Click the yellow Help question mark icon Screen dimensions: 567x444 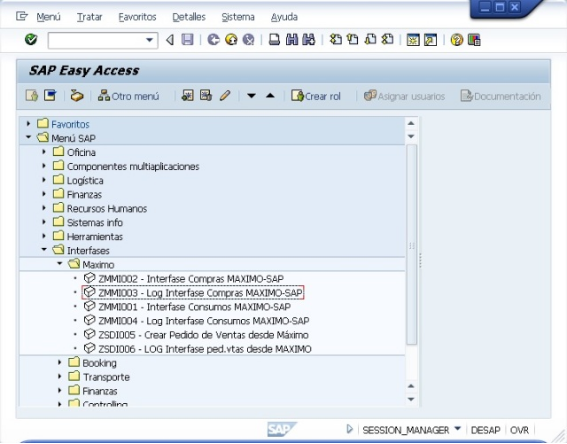[457, 40]
